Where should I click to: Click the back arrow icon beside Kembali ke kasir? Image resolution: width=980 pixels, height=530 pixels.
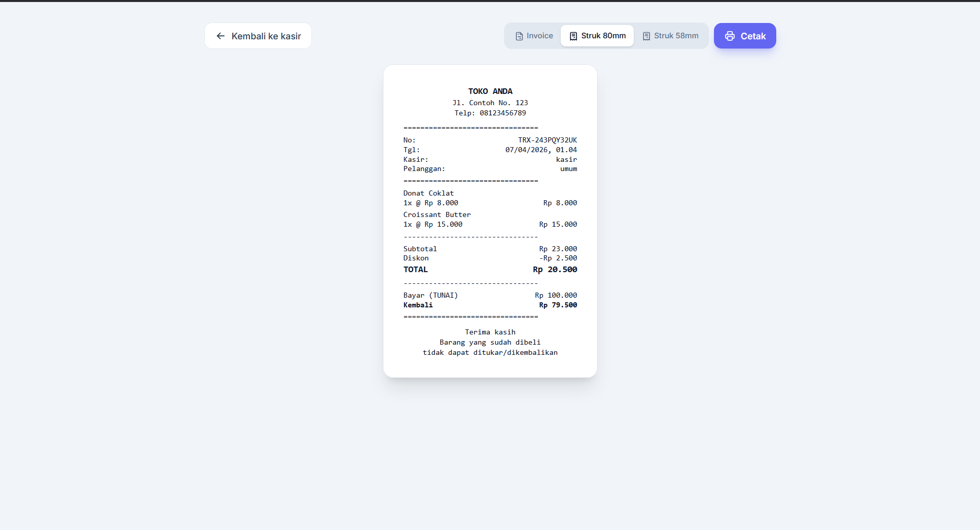pos(221,36)
